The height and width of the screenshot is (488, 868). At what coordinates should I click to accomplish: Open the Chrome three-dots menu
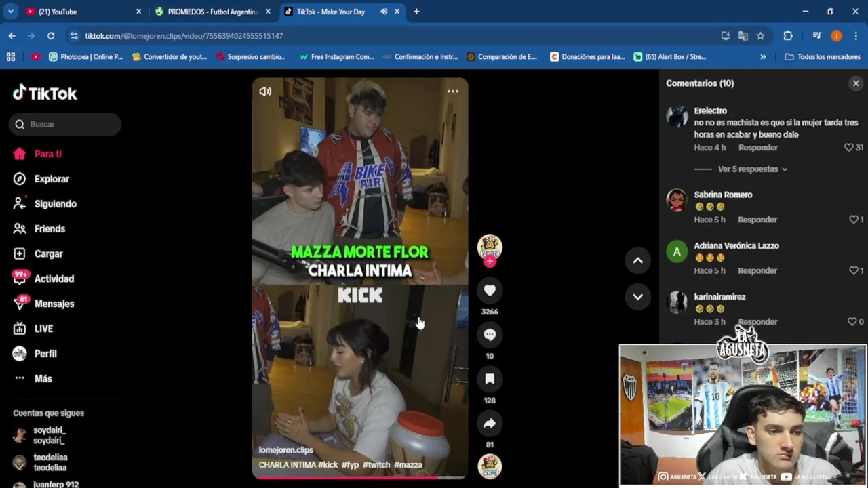point(856,35)
